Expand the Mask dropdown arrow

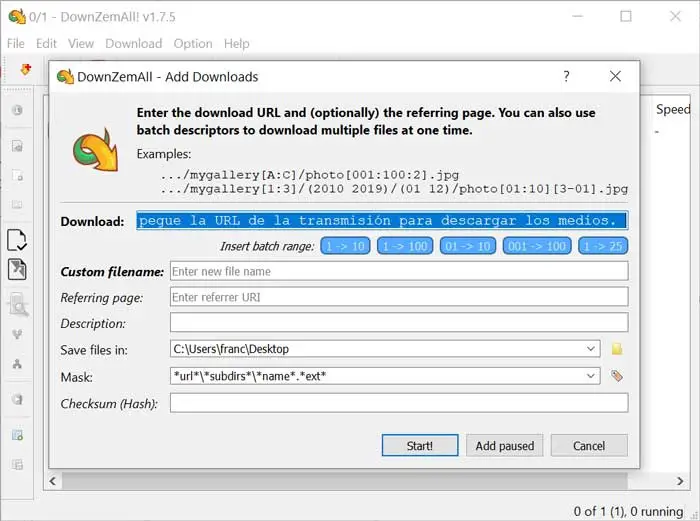pyautogui.click(x=591, y=376)
